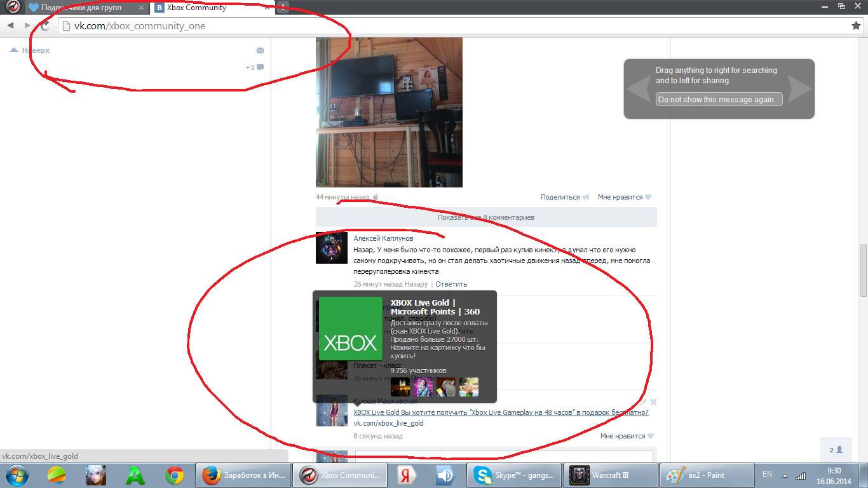Open Ксюша Машковская's avatar
This screenshot has width=868, height=488.
point(332,410)
